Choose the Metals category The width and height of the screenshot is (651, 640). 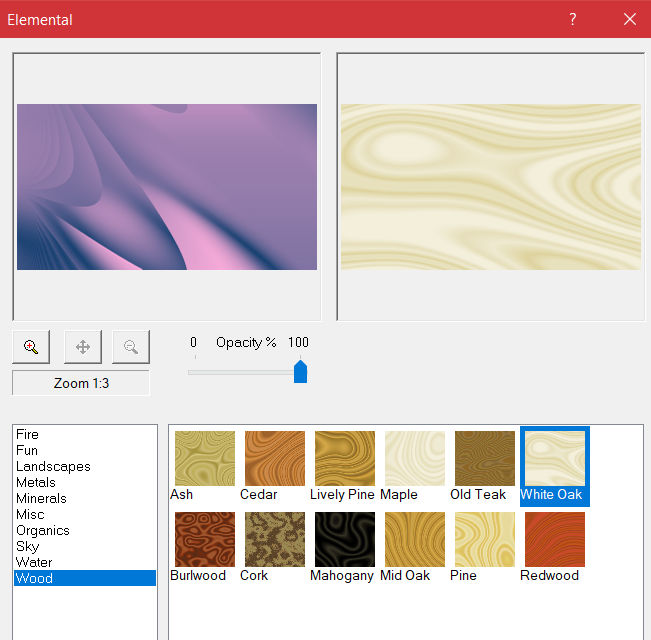[x=36, y=482]
